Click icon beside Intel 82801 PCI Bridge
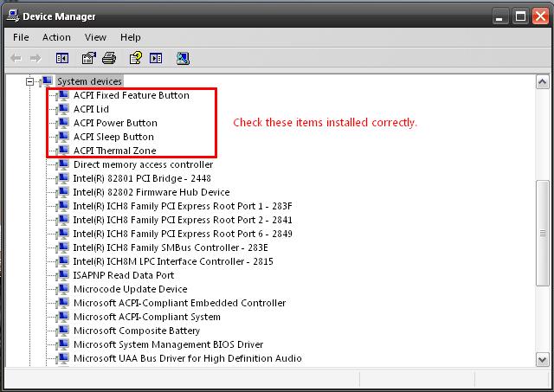The width and height of the screenshot is (554, 392). (x=63, y=178)
